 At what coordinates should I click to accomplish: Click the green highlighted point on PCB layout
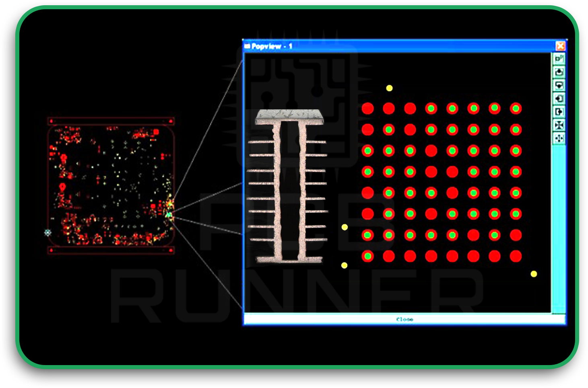click(x=169, y=215)
